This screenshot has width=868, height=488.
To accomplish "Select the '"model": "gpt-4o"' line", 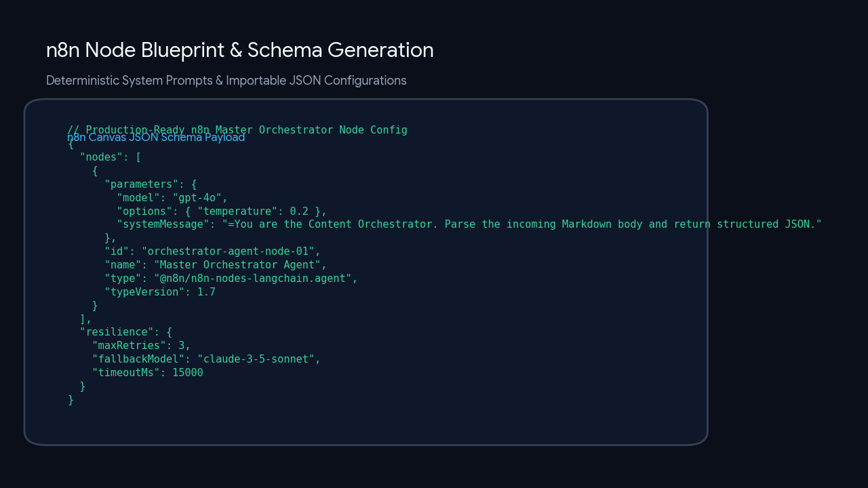I will (x=172, y=198).
